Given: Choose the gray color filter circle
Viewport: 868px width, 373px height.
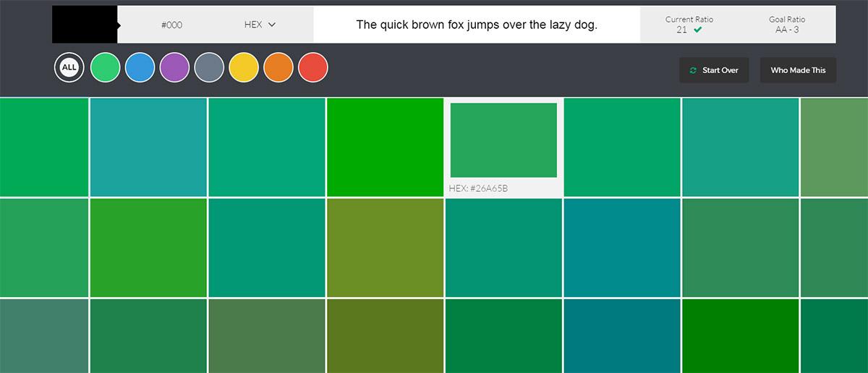Looking at the screenshot, I should (209, 68).
